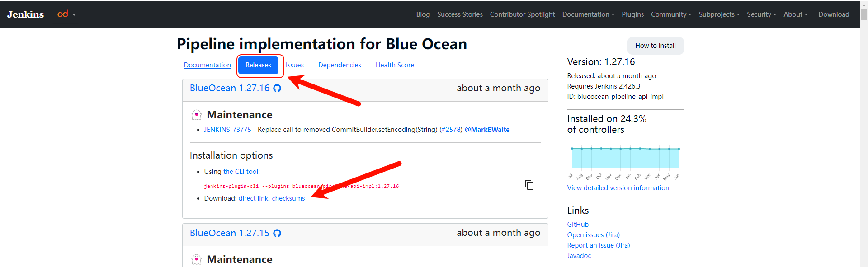Switch to the Issues tab

(295, 65)
